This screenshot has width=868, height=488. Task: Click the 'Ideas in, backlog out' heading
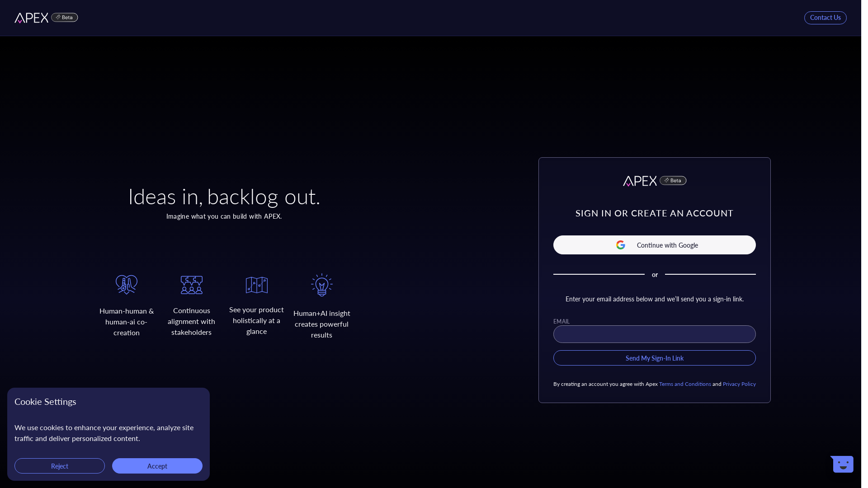[x=224, y=197]
